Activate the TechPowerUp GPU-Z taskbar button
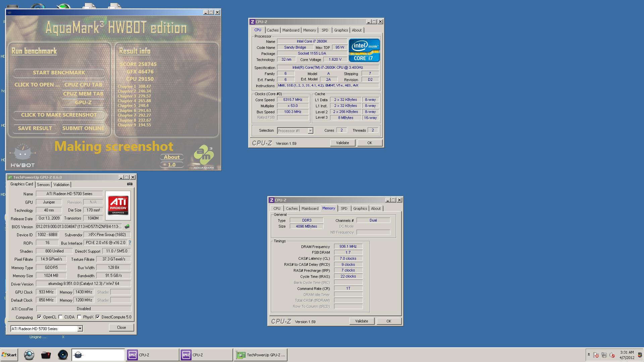Viewport: 644px width, 362px height. (260, 355)
